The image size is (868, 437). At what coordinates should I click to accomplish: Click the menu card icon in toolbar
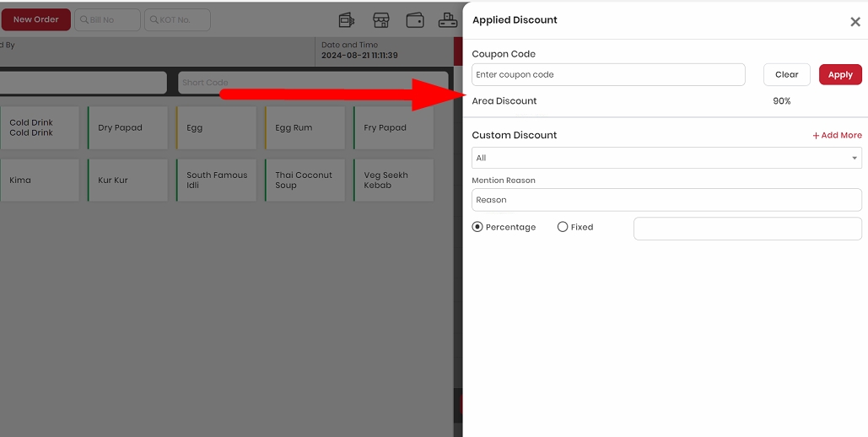(347, 20)
